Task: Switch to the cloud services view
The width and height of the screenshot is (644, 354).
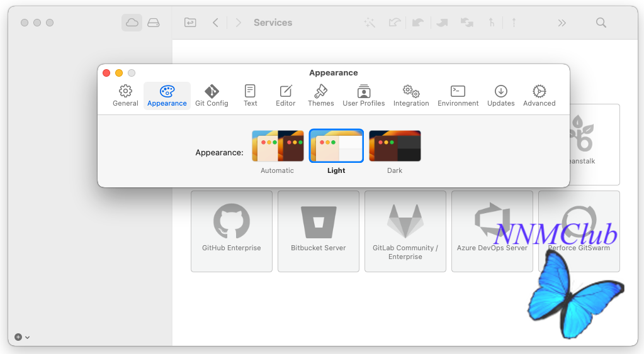Action: click(132, 23)
